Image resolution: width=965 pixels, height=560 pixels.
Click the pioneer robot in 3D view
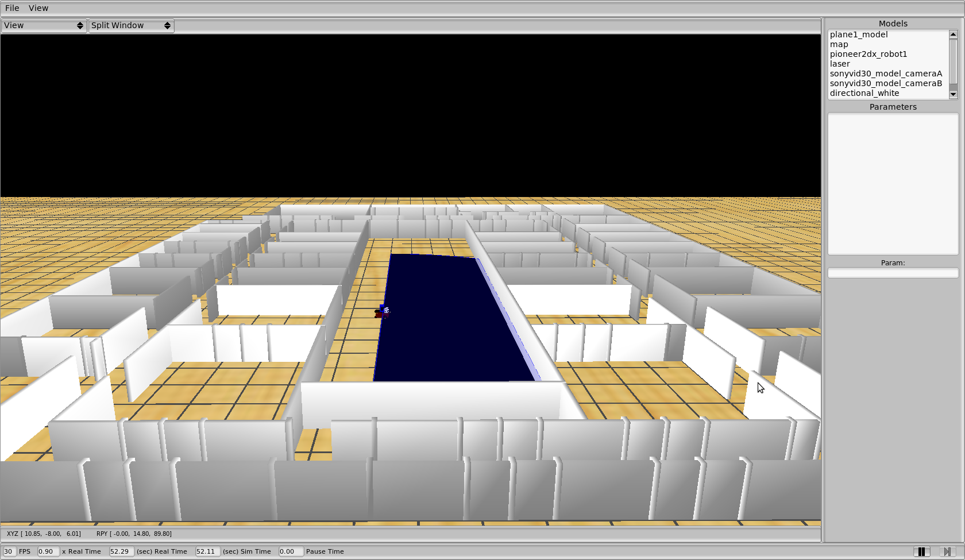tap(383, 311)
